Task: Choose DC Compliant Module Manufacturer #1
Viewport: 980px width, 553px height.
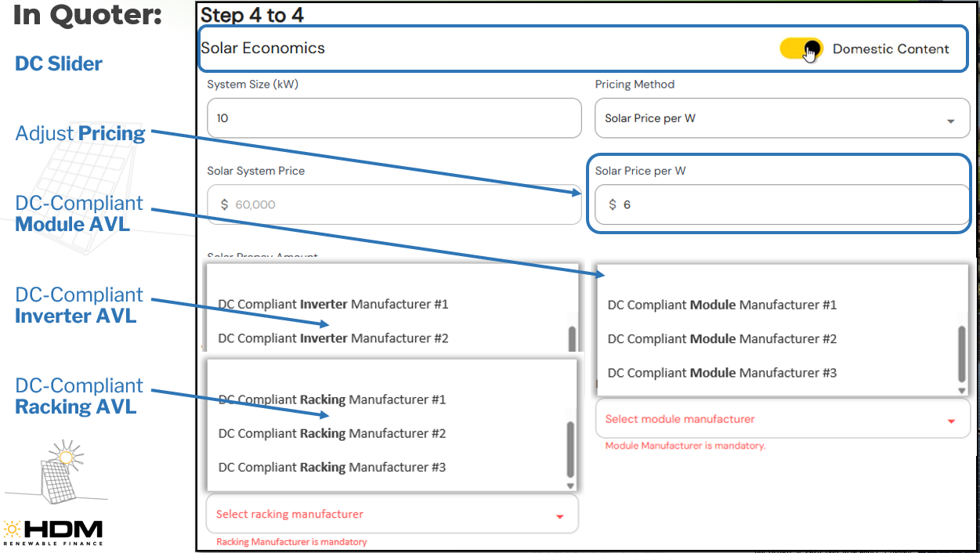Action: pos(722,305)
